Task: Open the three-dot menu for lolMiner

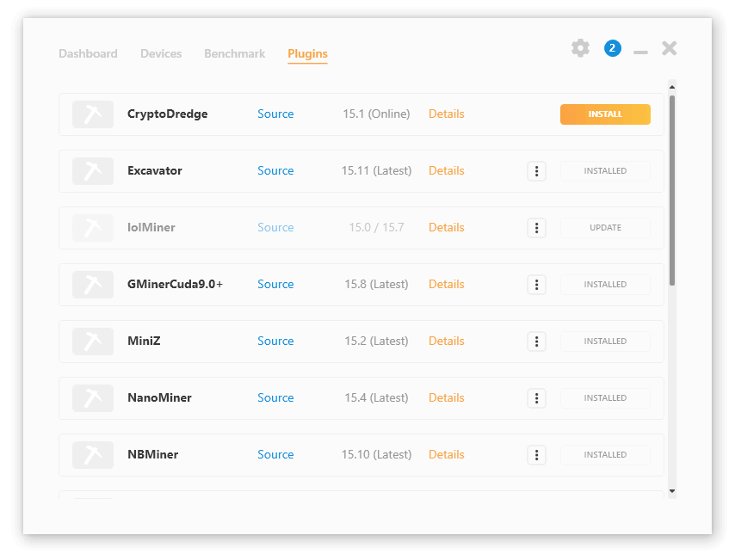Action: (536, 228)
